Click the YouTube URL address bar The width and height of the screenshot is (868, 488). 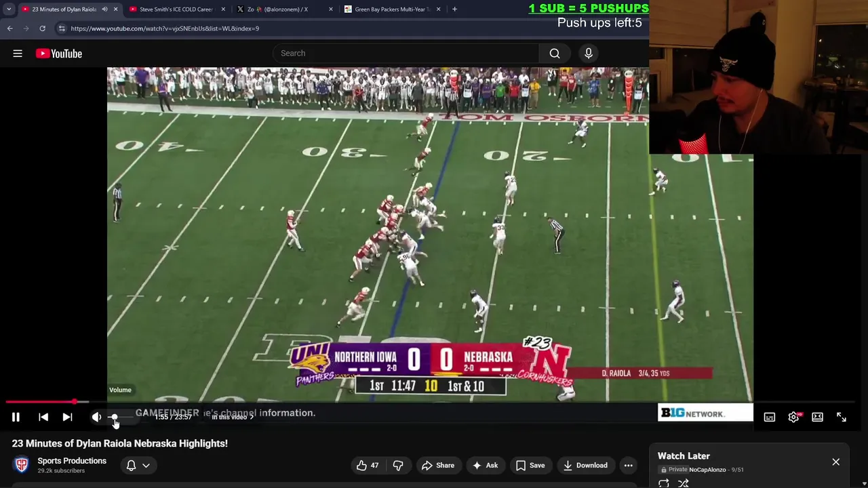tap(165, 28)
